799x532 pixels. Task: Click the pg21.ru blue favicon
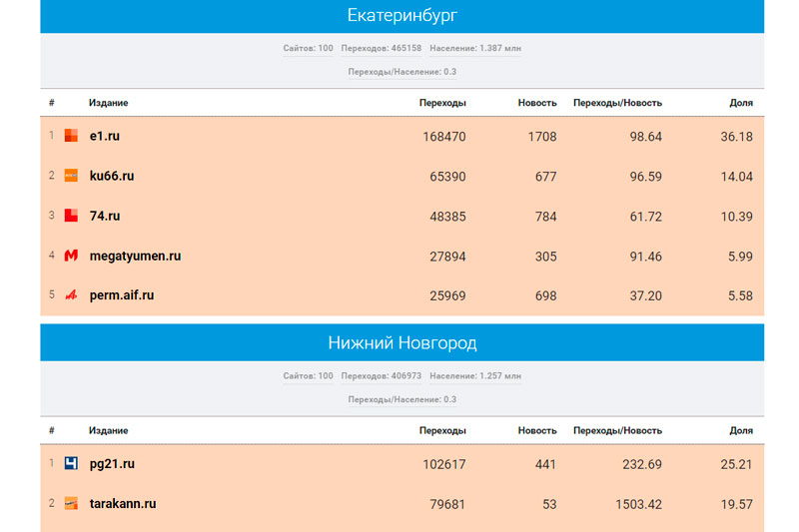[x=71, y=464]
